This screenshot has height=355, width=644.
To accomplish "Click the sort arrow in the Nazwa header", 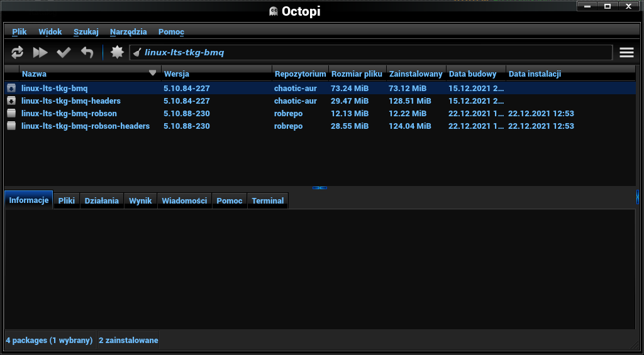I will (x=152, y=73).
